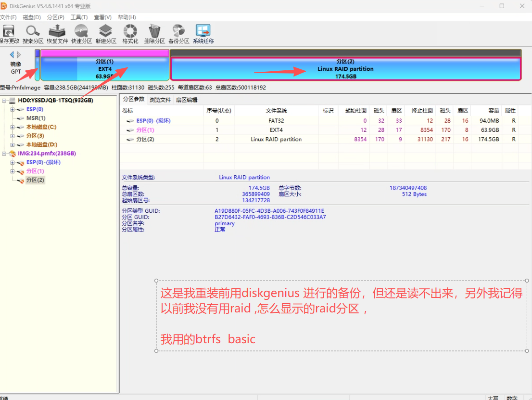
Task: Switch to the 扇区编辑 tab
Action: [x=186, y=100]
